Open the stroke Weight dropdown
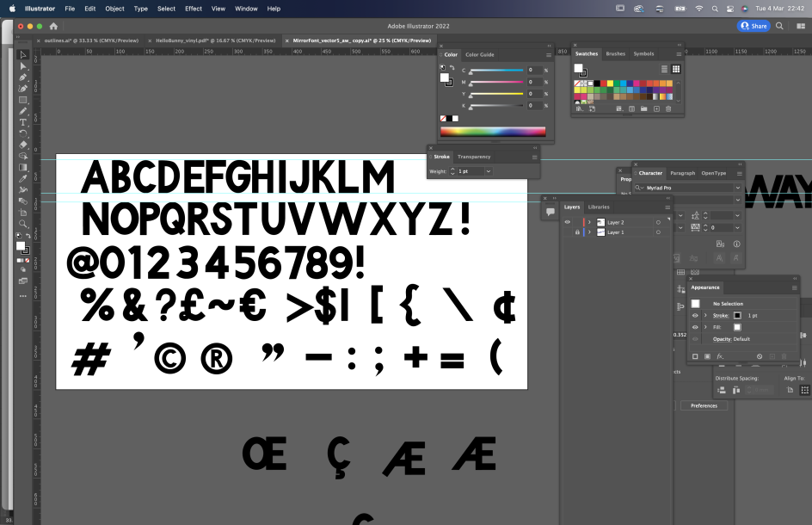This screenshot has width=812, height=525. pos(489,171)
